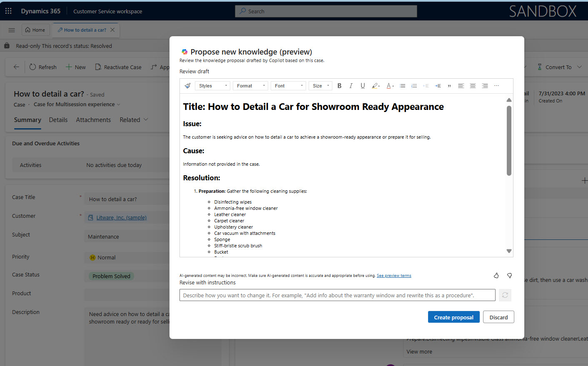The image size is (588, 366).
Task: Give thumbs up feedback on the draft
Action: tap(496, 276)
